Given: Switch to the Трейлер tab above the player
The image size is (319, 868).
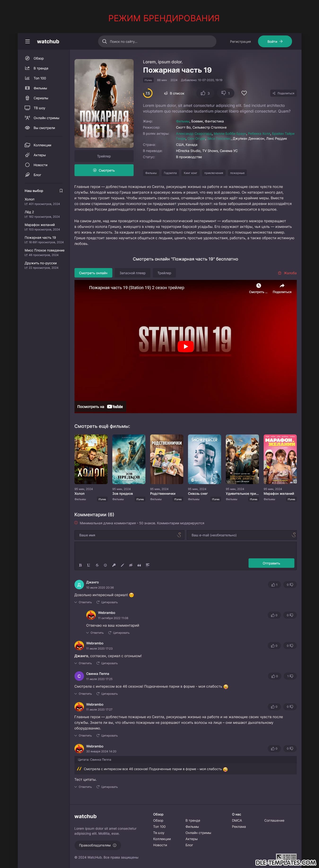Looking at the screenshot, I should [x=164, y=273].
